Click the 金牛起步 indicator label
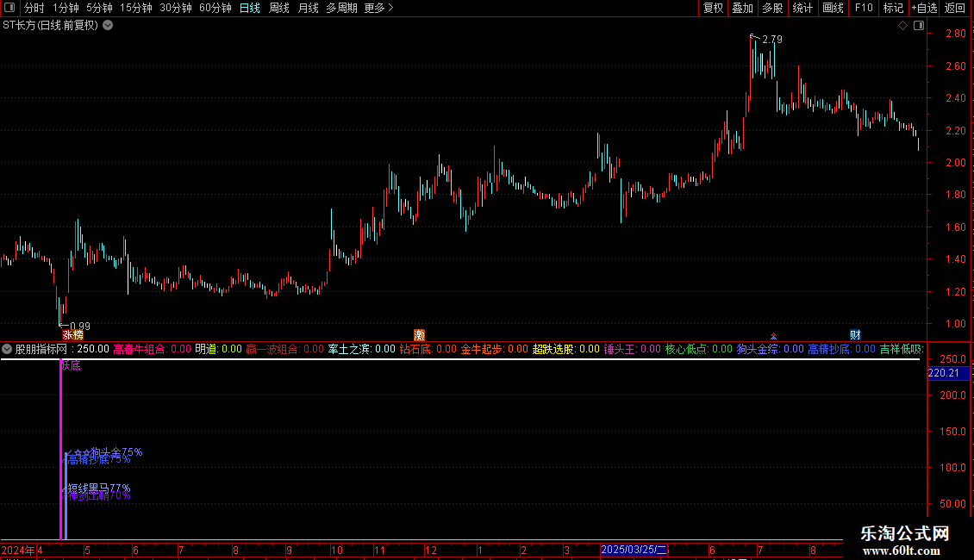The height and width of the screenshot is (560, 974). pos(482,350)
